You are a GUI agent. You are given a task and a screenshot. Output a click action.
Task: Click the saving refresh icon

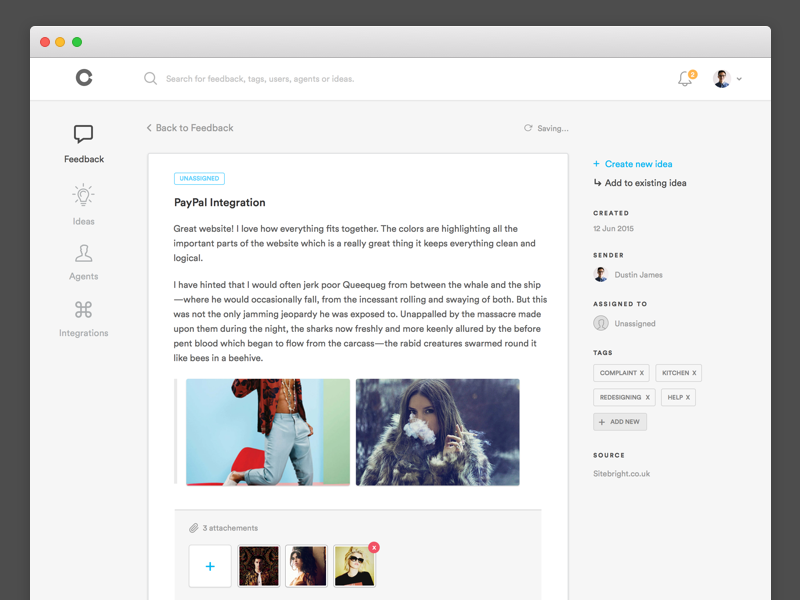pyautogui.click(x=528, y=128)
